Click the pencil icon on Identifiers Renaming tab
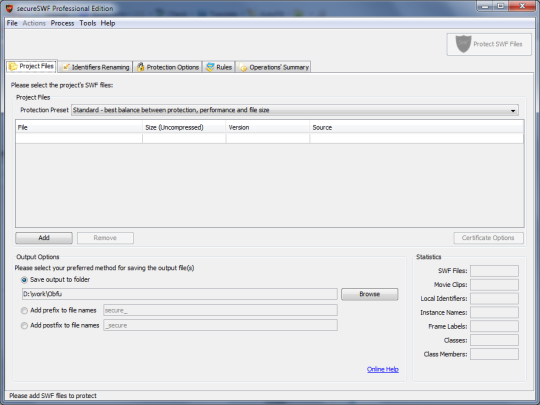The height and width of the screenshot is (405, 540). click(x=66, y=67)
